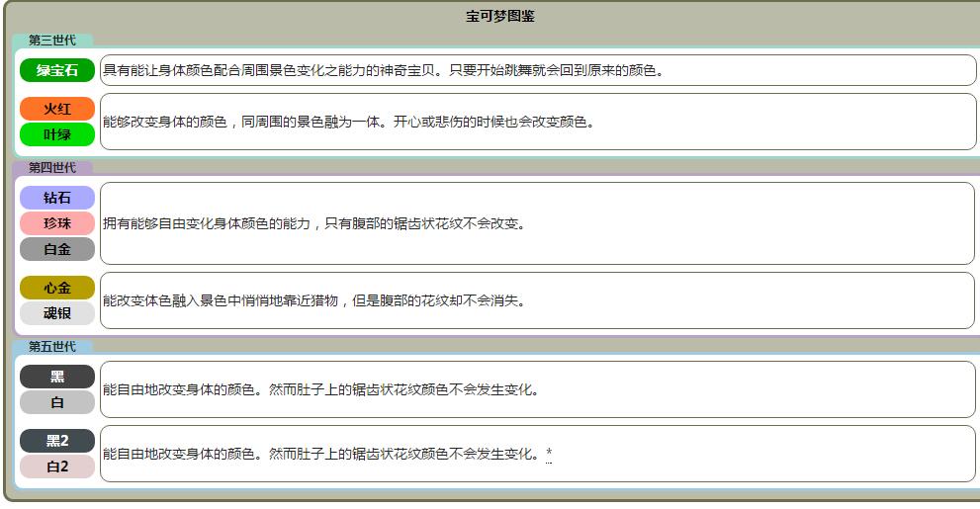Click the 第四世代 generation heading
This screenshot has height=509, width=980.
click(x=51, y=167)
